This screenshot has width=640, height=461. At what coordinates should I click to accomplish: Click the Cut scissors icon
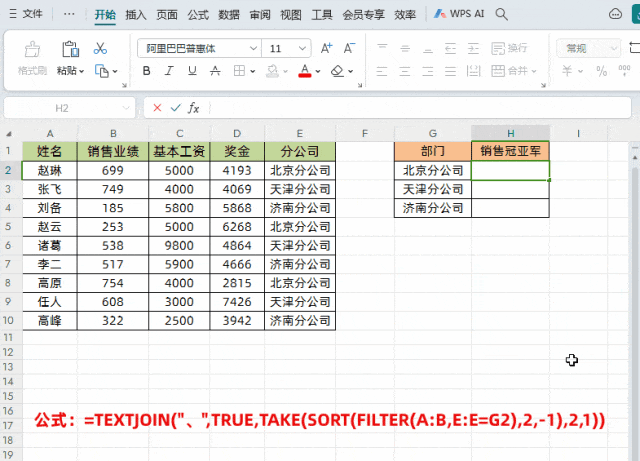pyautogui.click(x=100, y=48)
